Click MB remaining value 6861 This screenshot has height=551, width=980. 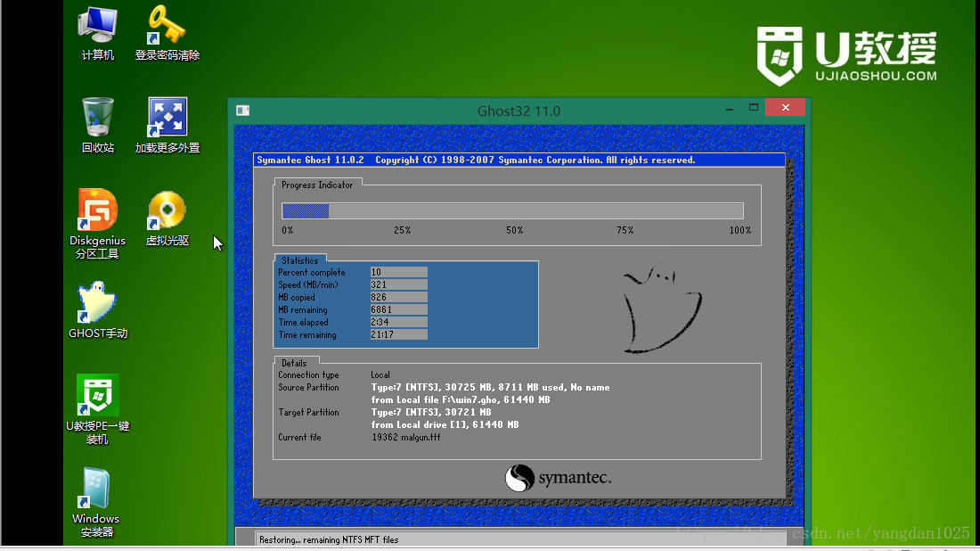point(399,309)
